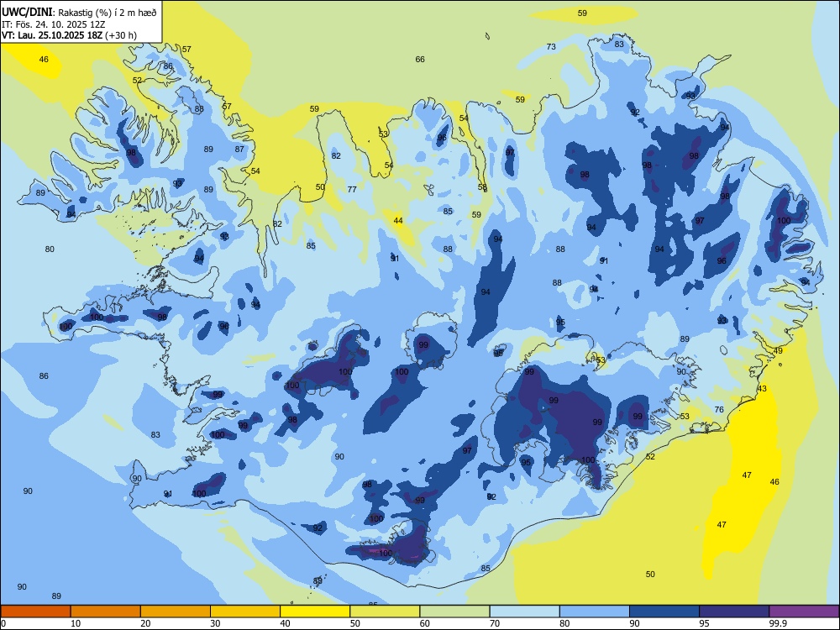Click the light blue 70–80 legend swatch
840x630 pixels.
(x=524, y=612)
